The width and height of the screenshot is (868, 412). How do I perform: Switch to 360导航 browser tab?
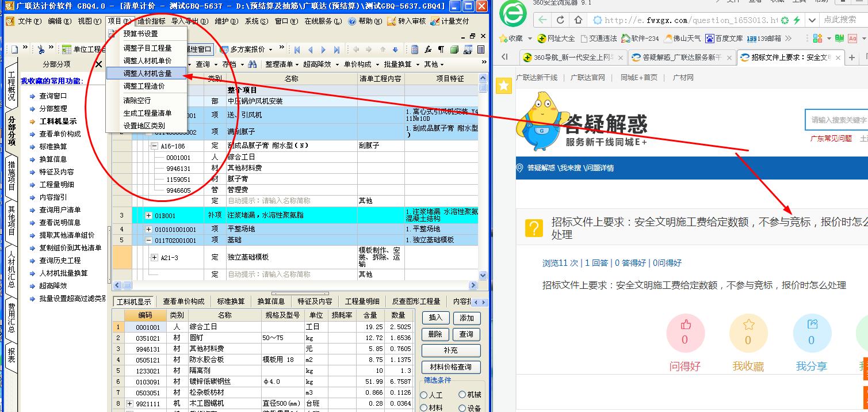(572, 58)
